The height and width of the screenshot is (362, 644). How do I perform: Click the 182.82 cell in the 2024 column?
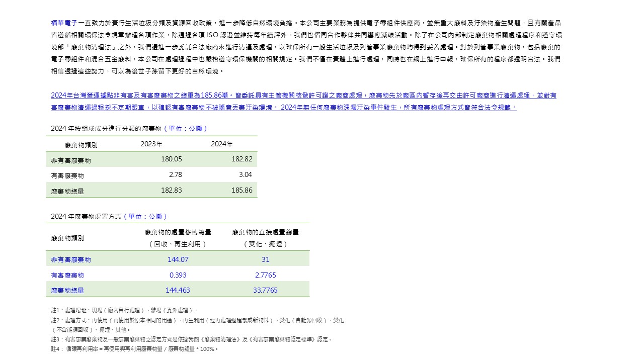tap(242, 159)
